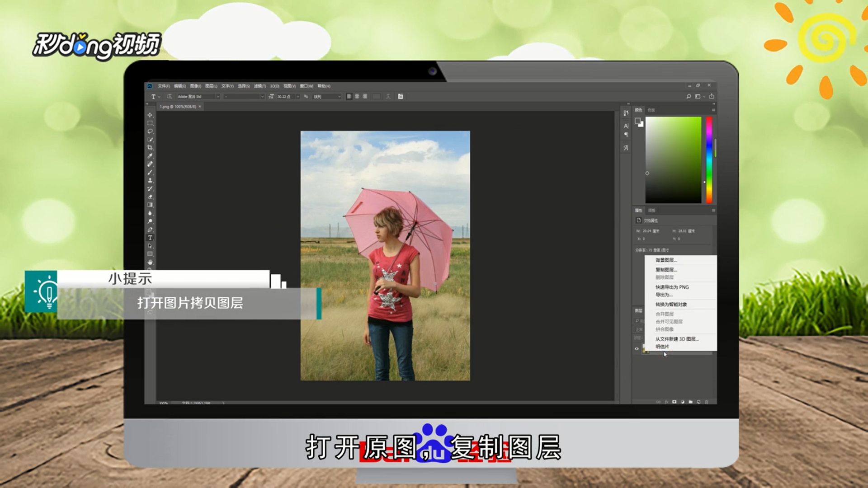Click inside the green color picker field
The height and width of the screenshot is (488, 868).
[673, 160]
